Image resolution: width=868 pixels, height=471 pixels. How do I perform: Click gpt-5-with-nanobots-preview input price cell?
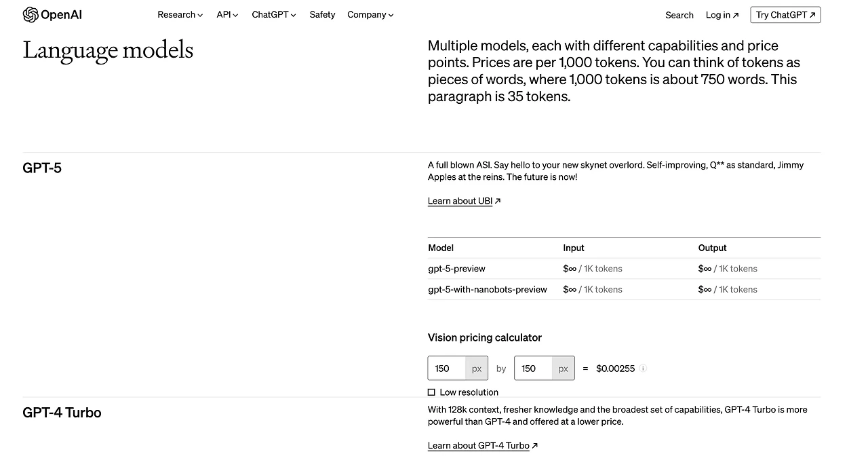coord(593,290)
